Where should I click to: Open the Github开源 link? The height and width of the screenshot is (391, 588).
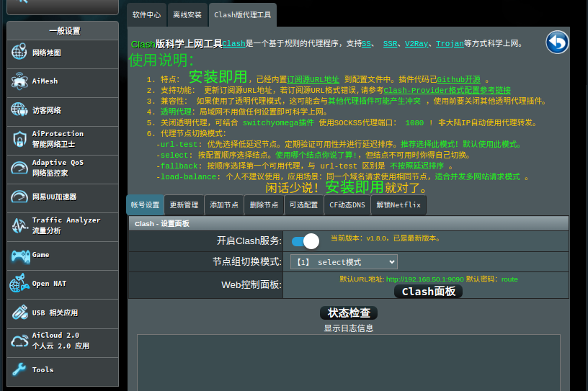click(458, 79)
